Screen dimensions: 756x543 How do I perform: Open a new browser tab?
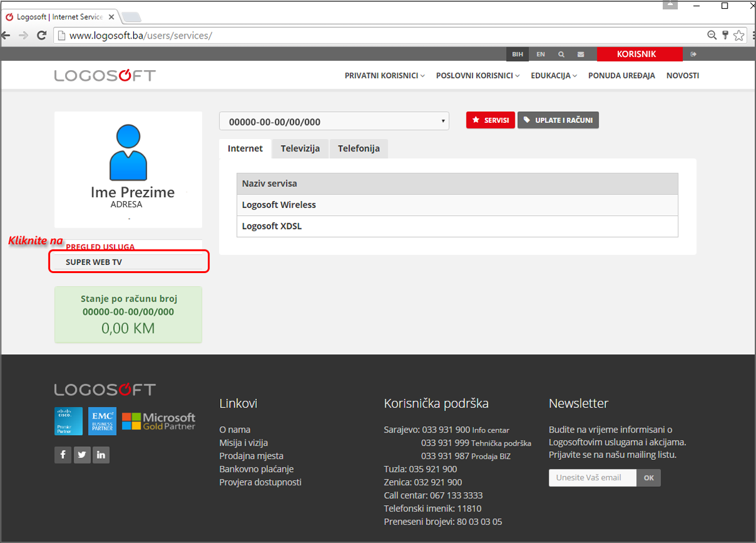(131, 17)
